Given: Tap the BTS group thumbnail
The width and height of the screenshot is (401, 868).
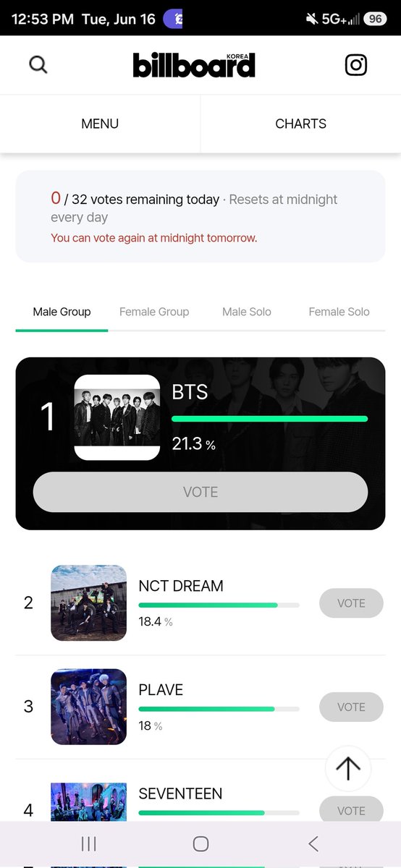Looking at the screenshot, I should point(117,417).
